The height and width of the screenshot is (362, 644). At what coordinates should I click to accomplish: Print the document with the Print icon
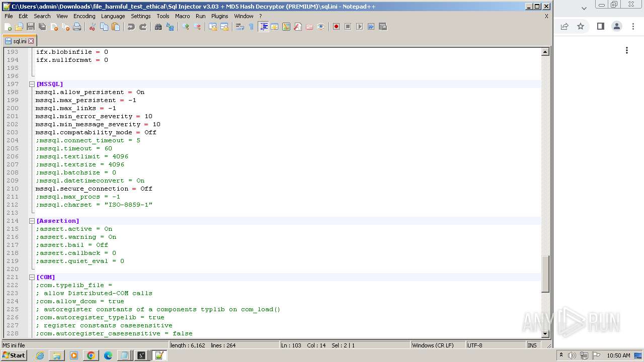tap(77, 27)
